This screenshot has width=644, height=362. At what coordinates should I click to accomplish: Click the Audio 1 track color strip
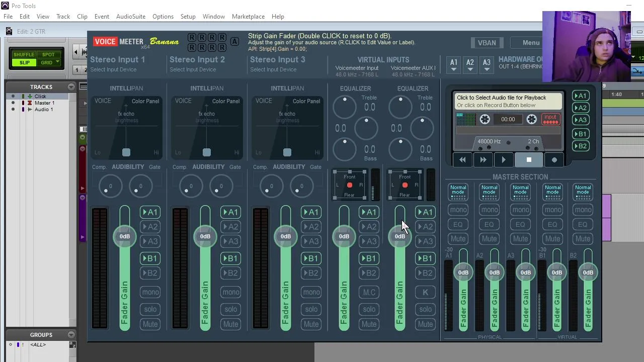(23, 109)
